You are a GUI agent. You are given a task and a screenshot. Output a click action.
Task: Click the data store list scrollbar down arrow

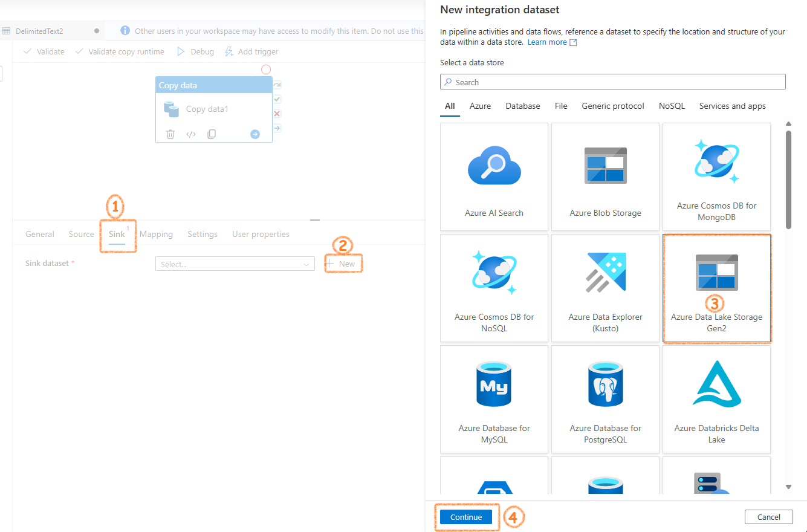pos(788,487)
